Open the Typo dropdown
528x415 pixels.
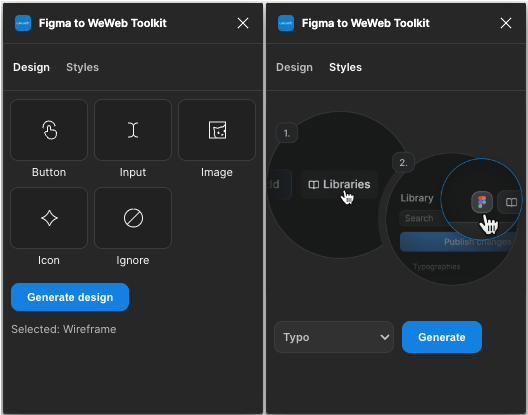pyautogui.click(x=334, y=337)
